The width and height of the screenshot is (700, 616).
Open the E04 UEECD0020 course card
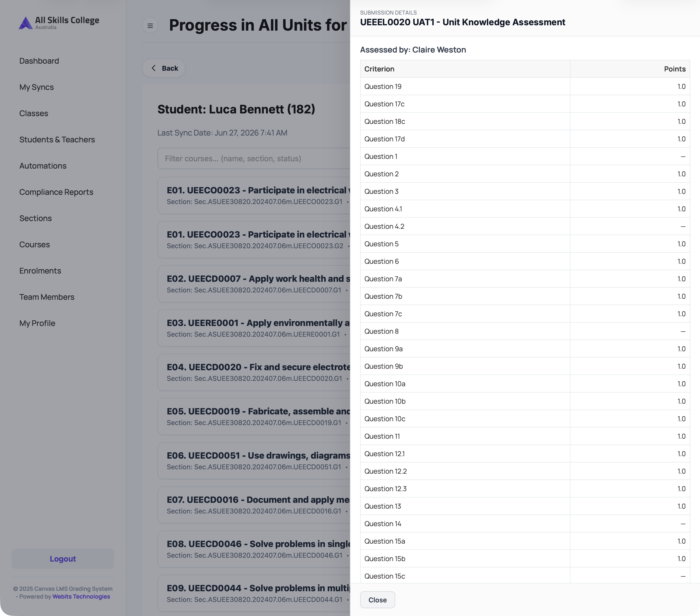(x=254, y=372)
